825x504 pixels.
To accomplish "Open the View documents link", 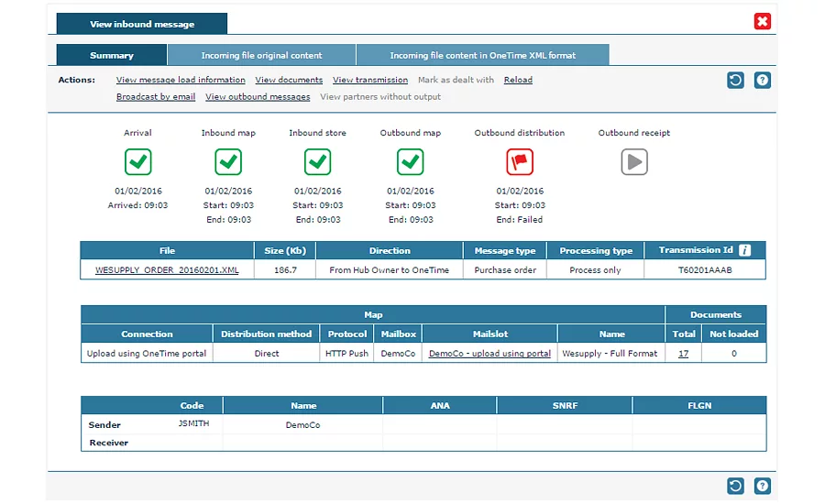I will (289, 80).
